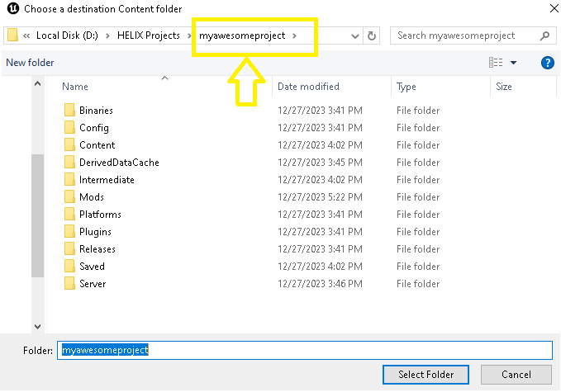Click the Content folder icon
The height and width of the screenshot is (392, 561).
[69, 145]
